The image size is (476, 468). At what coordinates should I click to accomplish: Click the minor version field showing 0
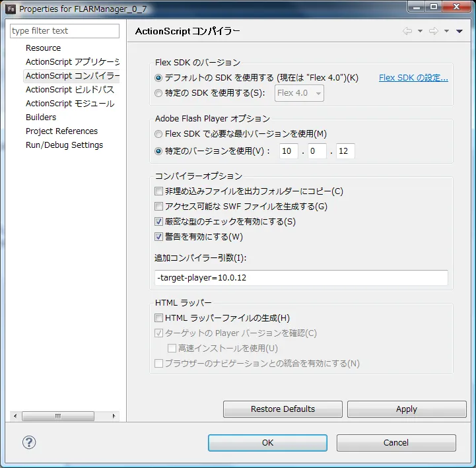317,151
